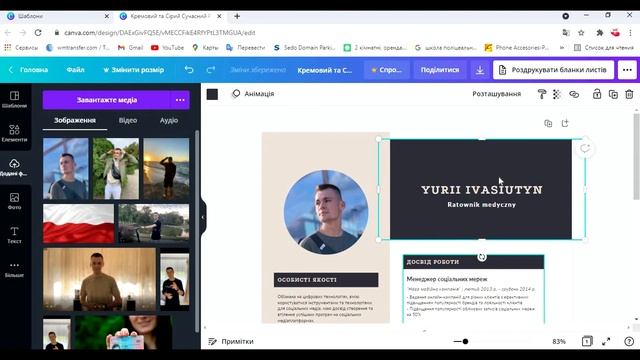Open the dark fill color swatch
This screenshot has height=360, width=640.
[212, 94]
